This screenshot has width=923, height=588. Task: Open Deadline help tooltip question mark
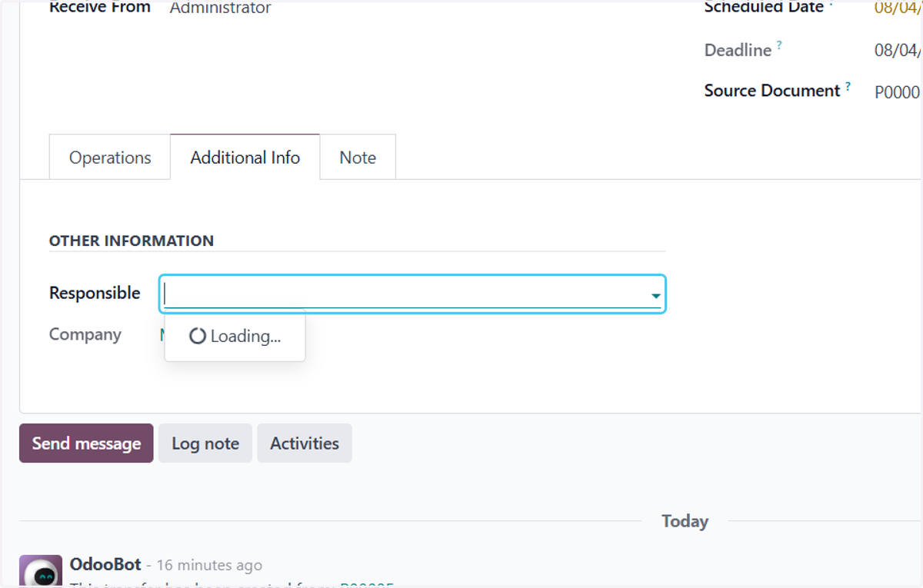click(x=779, y=45)
